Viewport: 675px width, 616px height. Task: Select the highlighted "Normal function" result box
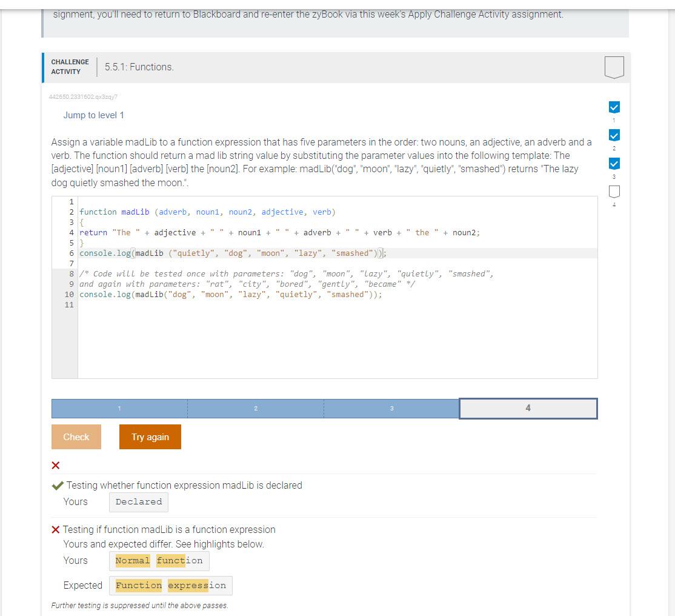coord(159,560)
